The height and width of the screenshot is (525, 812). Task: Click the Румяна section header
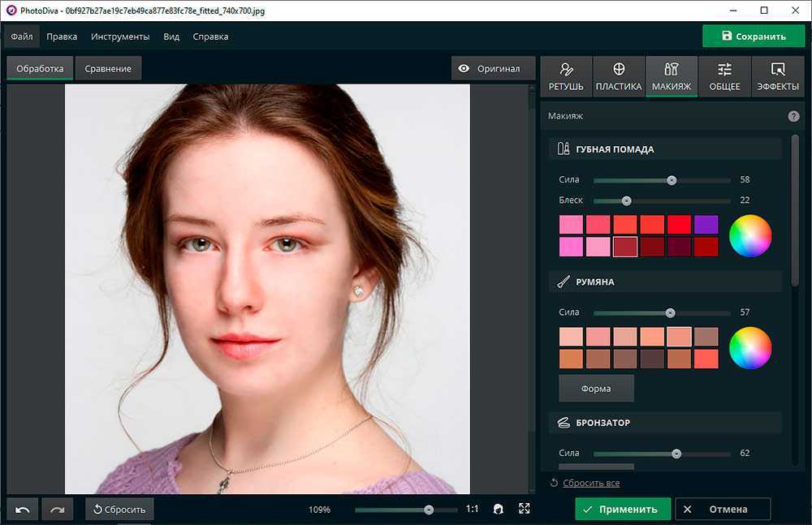pos(665,282)
